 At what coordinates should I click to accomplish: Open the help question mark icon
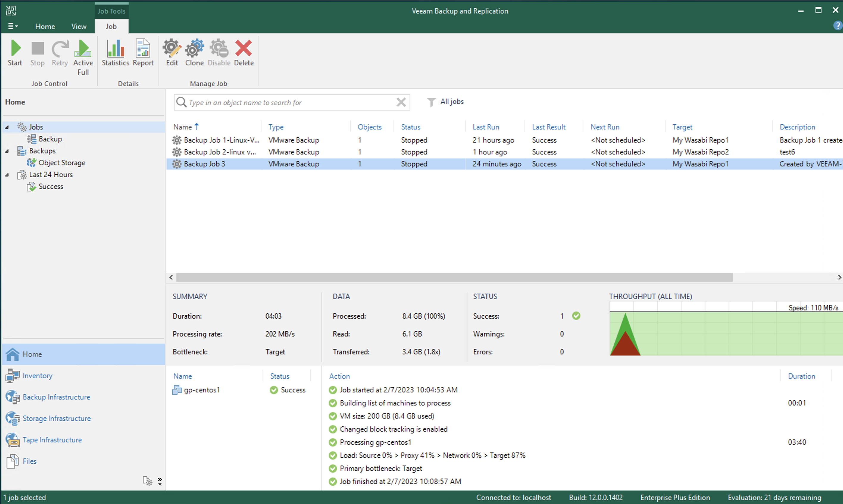[x=837, y=26]
